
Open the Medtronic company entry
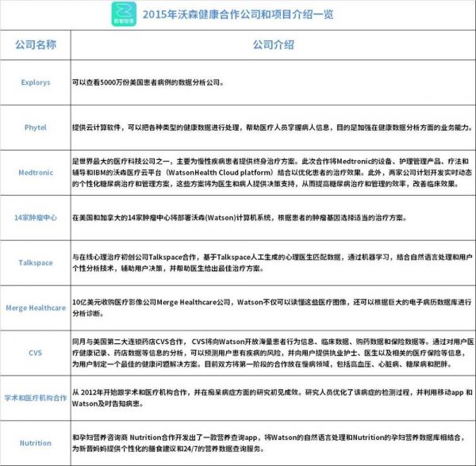click(35, 170)
